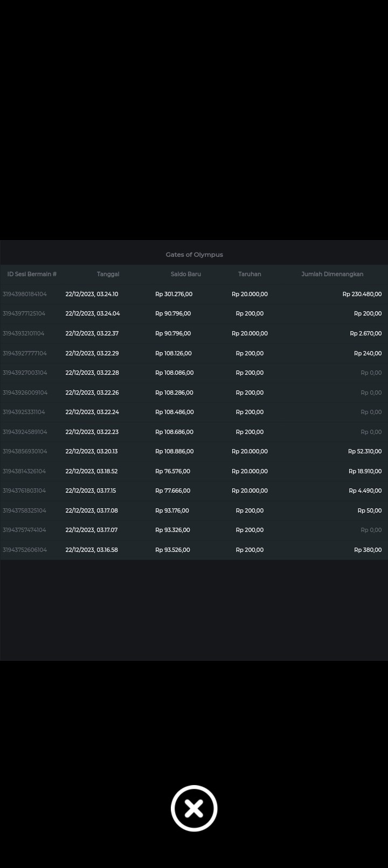Open session ID 31943980184104
388x868 pixels.
[25, 294]
